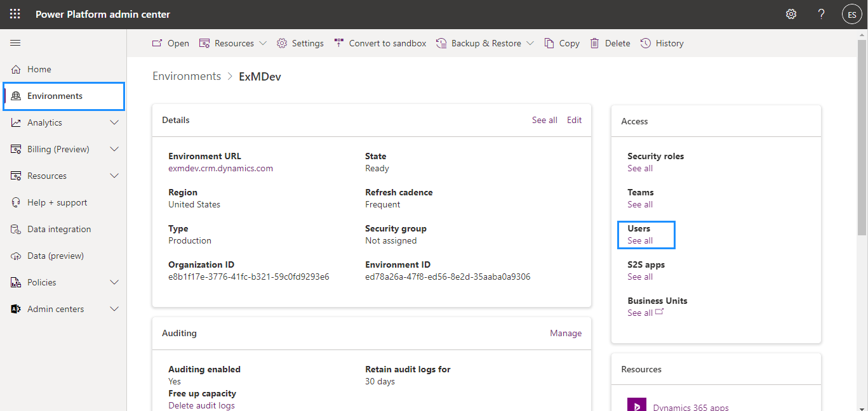Open the Backup & Restore dropdown arrow
This screenshot has width=868, height=411.
(x=530, y=43)
